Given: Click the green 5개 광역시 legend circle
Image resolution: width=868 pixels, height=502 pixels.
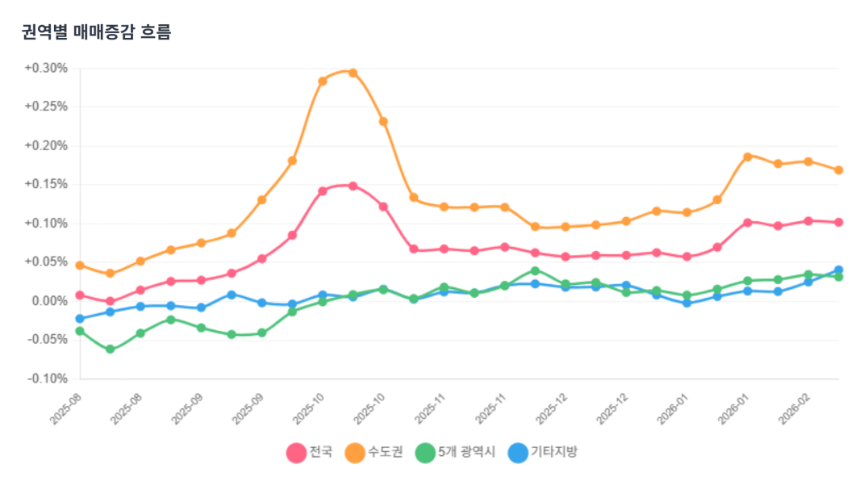Looking at the screenshot, I should tap(425, 453).
